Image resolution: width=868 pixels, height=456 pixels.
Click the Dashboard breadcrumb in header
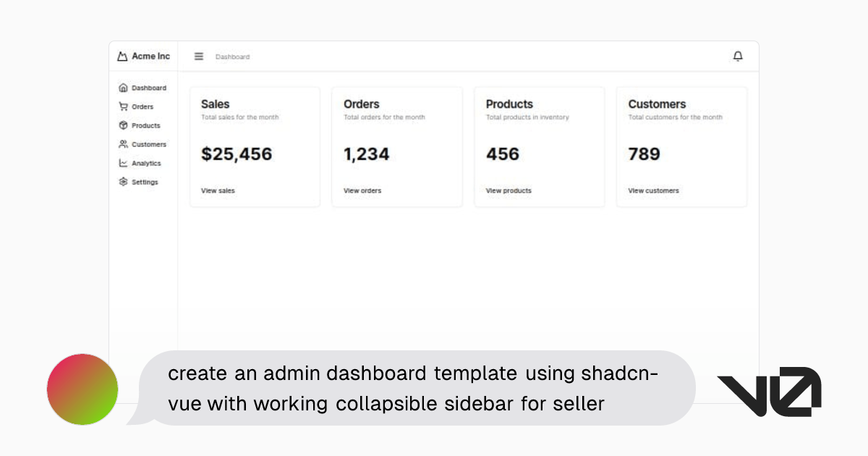(232, 57)
